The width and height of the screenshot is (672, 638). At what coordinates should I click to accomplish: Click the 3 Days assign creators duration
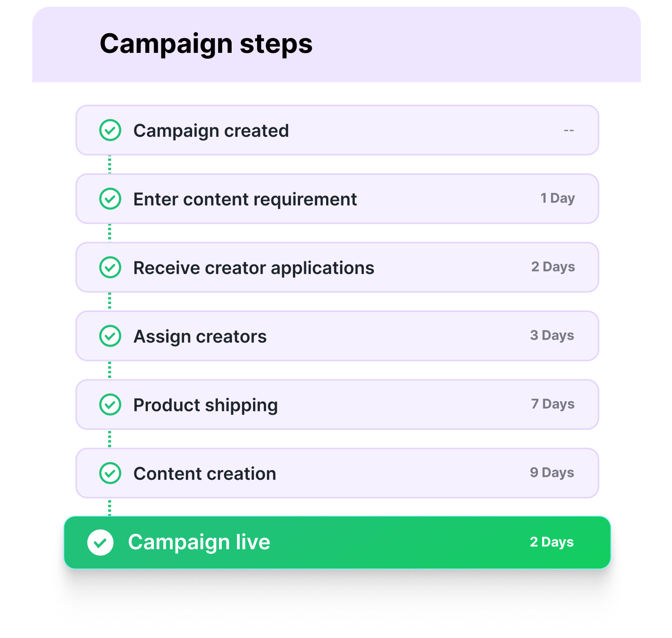pos(552,335)
